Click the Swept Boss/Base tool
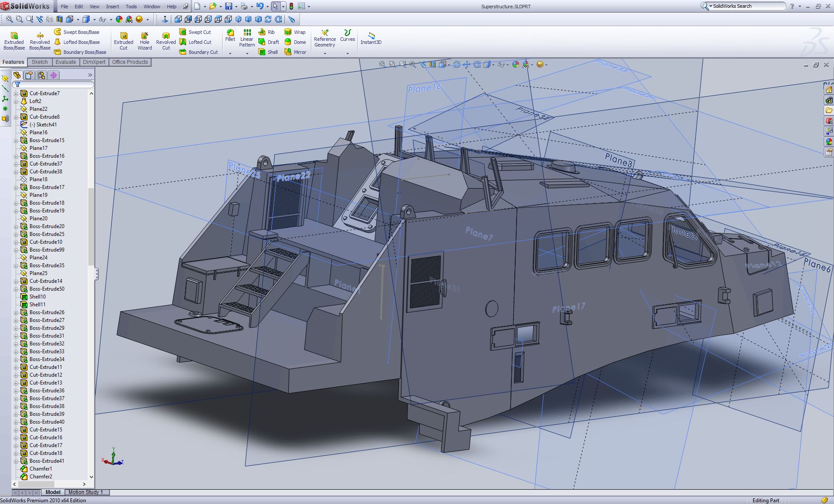834x504 pixels. (x=77, y=32)
